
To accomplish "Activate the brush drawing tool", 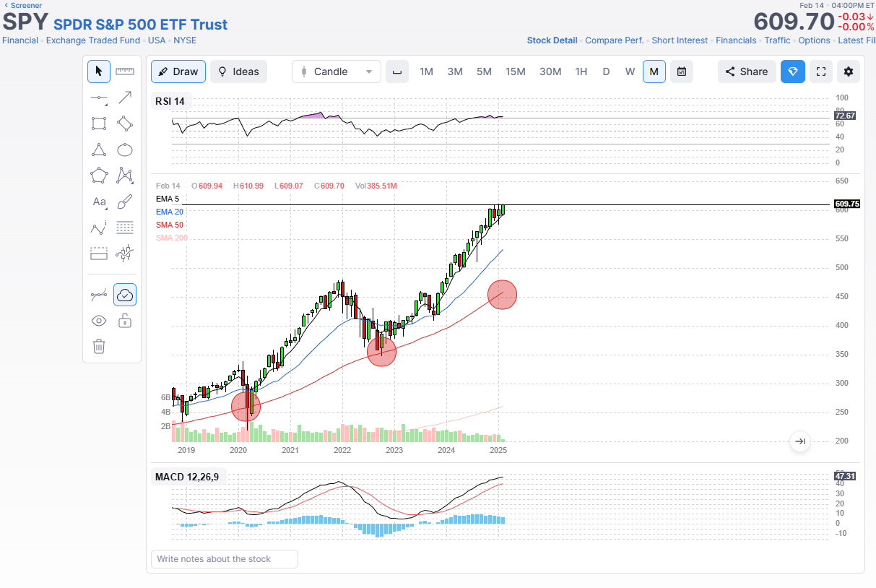I will (x=125, y=202).
